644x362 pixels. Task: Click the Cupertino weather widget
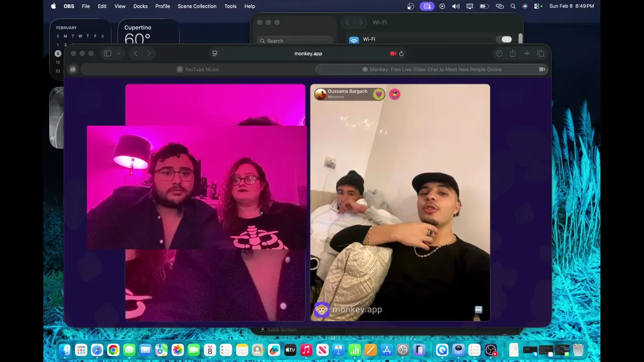click(x=148, y=32)
